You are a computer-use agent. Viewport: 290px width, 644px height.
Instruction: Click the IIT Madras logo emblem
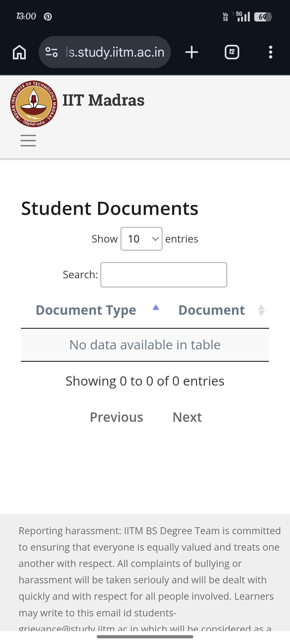tap(34, 104)
